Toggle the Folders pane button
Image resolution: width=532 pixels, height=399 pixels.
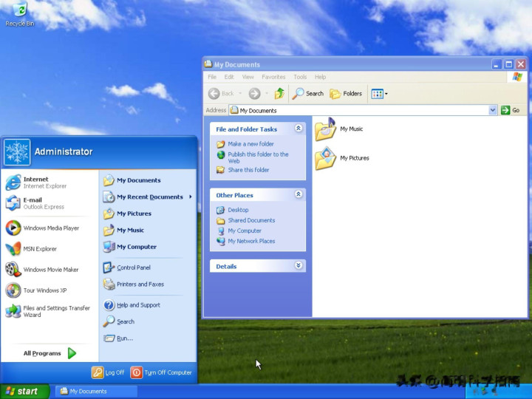pyautogui.click(x=346, y=93)
